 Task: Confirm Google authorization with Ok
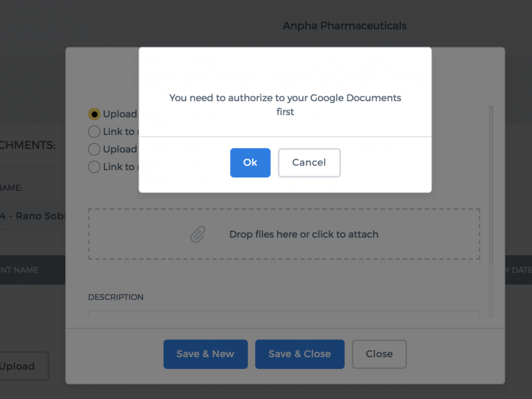(x=250, y=162)
